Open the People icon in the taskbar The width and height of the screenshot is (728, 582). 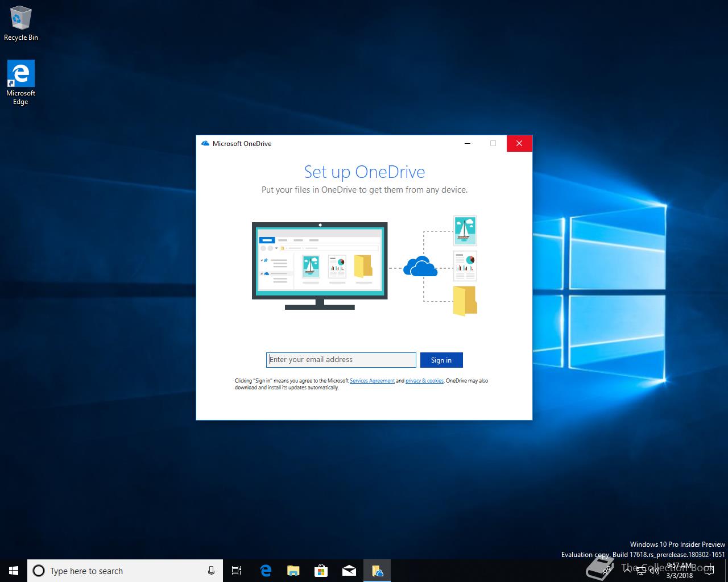coord(606,571)
